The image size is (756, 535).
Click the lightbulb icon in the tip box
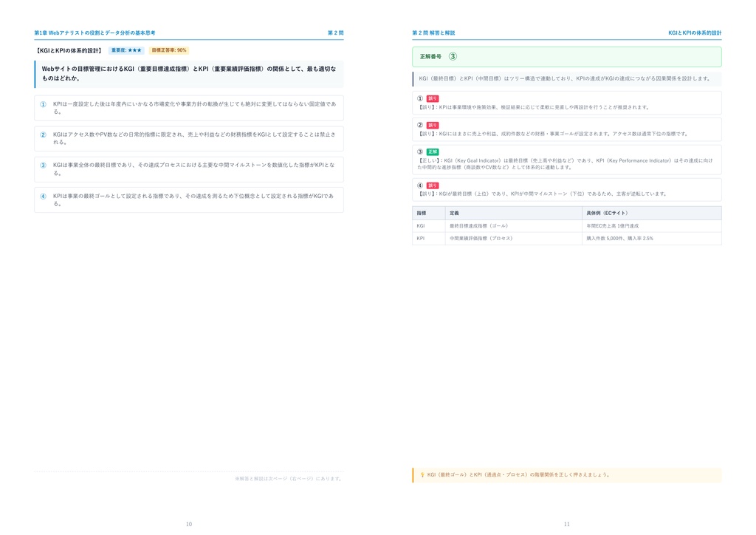[x=422, y=474]
